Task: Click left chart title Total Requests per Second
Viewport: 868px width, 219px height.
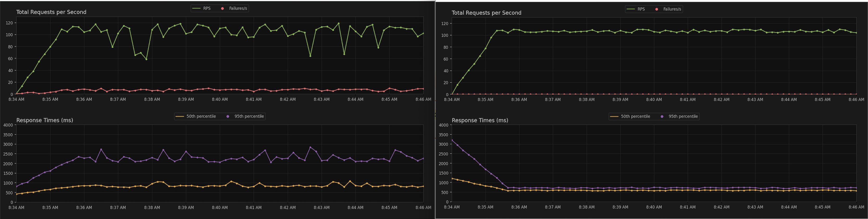Action: pos(51,12)
